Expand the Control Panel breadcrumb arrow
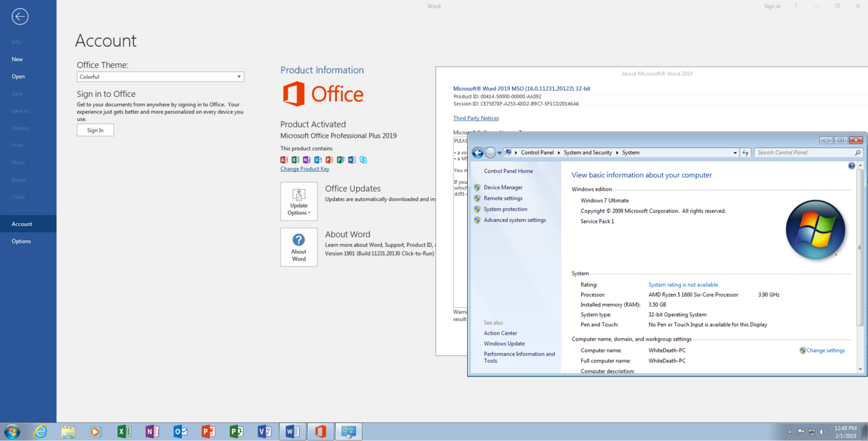This screenshot has height=441, width=868. pyautogui.click(x=559, y=153)
